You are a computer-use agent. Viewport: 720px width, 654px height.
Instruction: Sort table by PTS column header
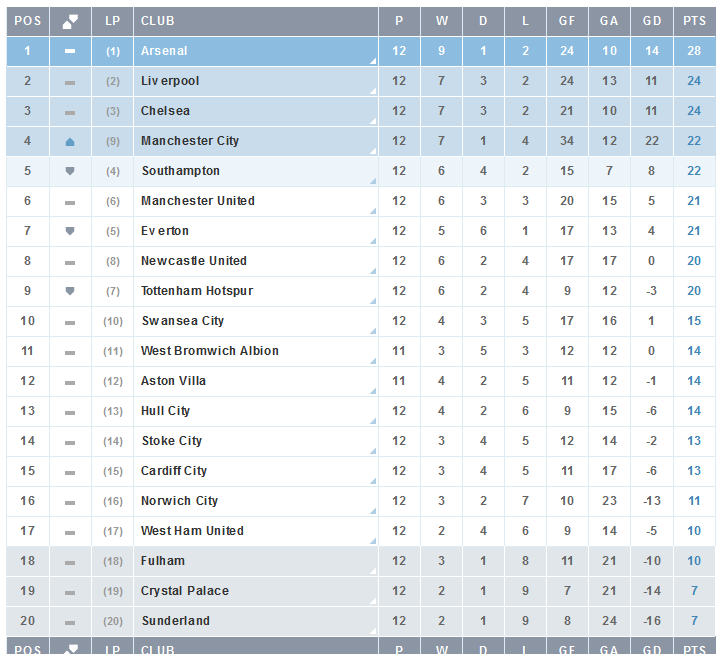[694, 21]
